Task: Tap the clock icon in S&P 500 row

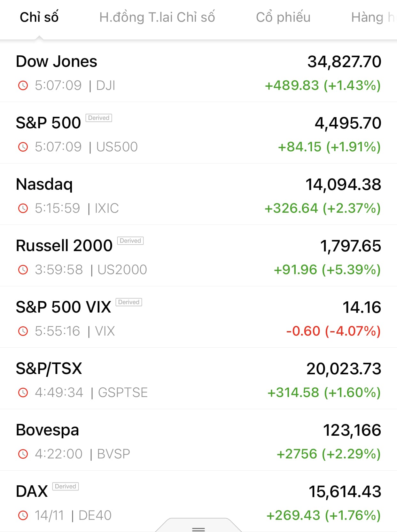Action: [x=23, y=147]
